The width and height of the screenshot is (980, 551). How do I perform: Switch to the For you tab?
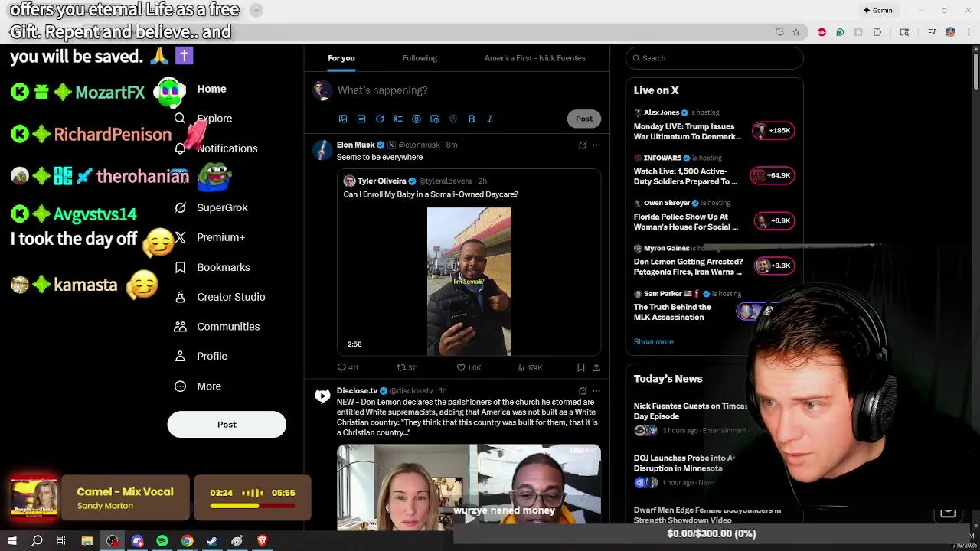tap(341, 58)
